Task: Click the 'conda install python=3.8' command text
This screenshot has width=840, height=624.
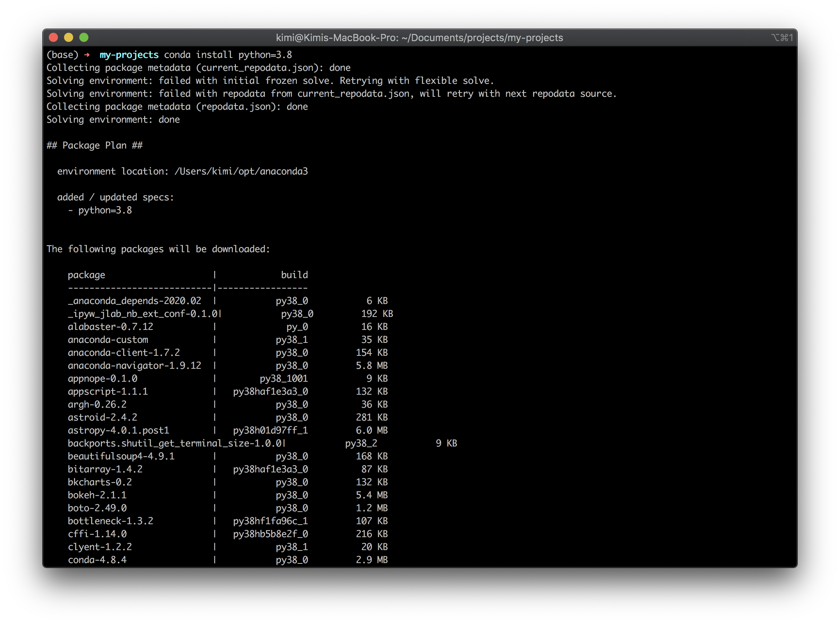Action: (228, 55)
